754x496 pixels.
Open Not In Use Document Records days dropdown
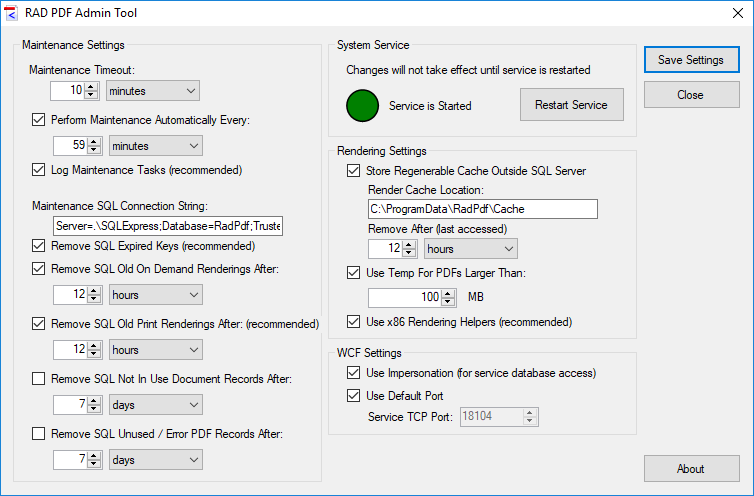[x=156, y=405]
